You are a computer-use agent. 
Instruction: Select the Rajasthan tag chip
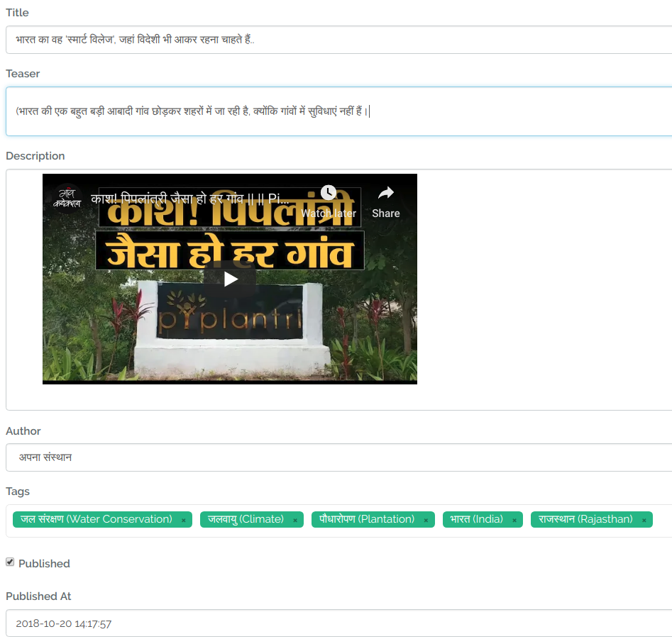[x=585, y=519]
